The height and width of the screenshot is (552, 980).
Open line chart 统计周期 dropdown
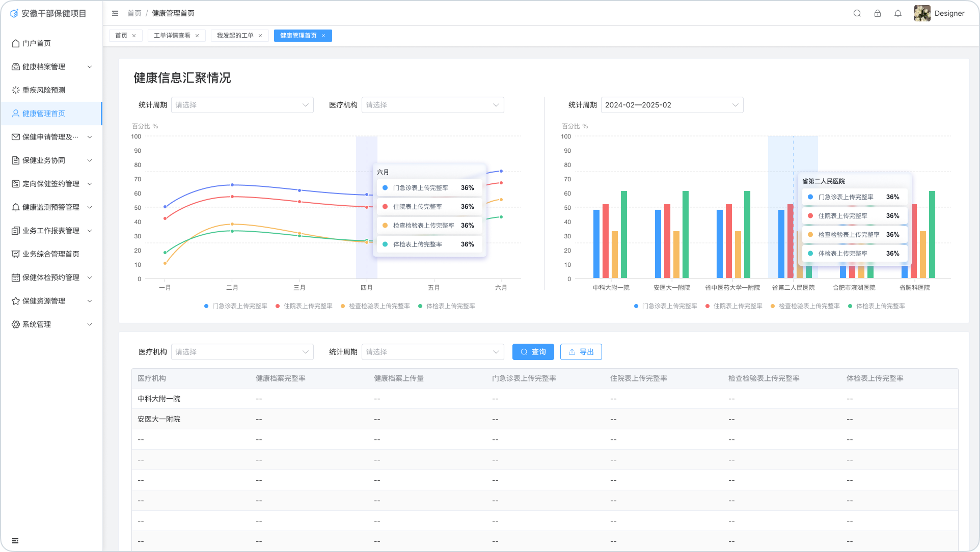[x=242, y=105]
